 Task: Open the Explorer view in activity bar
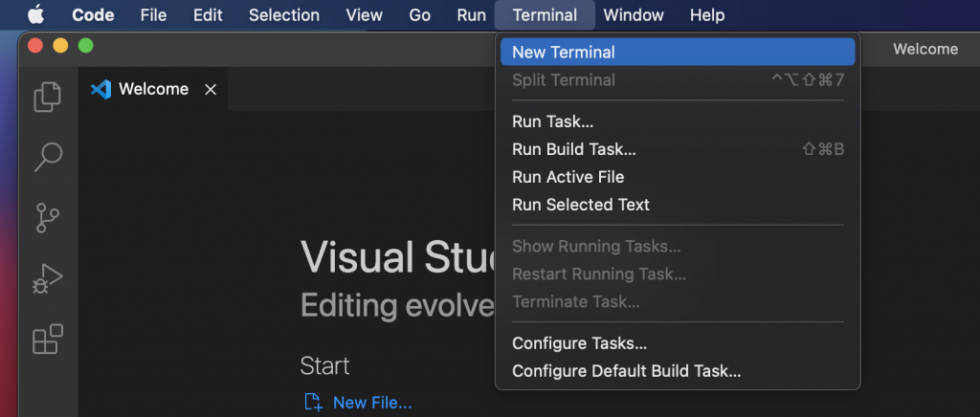[x=48, y=98]
